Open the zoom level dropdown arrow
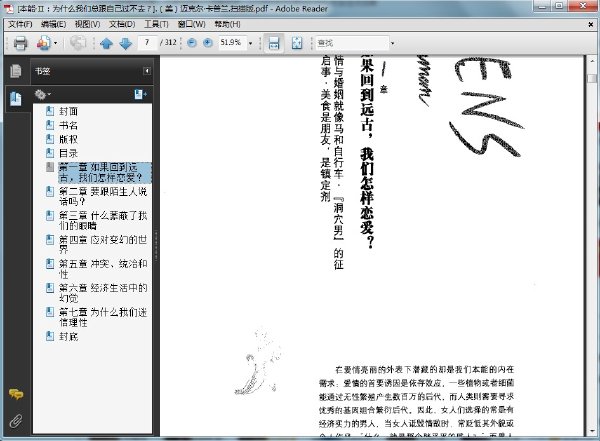The image size is (600, 441). (x=251, y=43)
